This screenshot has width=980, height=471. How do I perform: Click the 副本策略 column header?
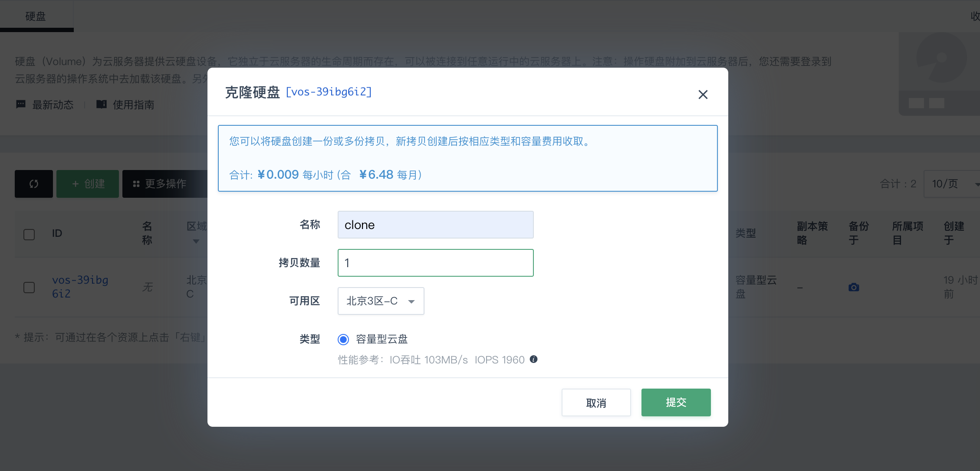coord(812,233)
